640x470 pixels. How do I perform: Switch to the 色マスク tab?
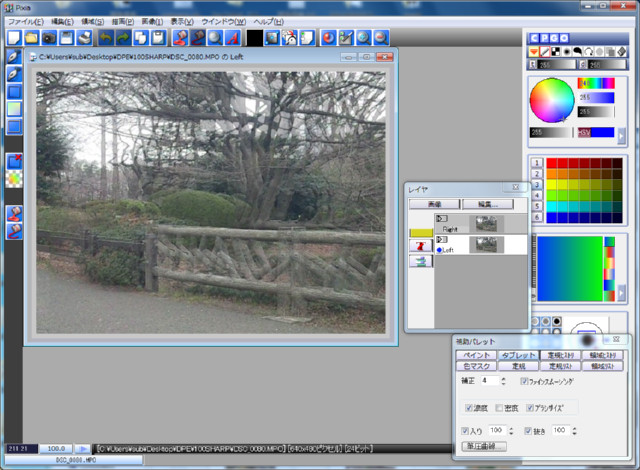coord(476,366)
